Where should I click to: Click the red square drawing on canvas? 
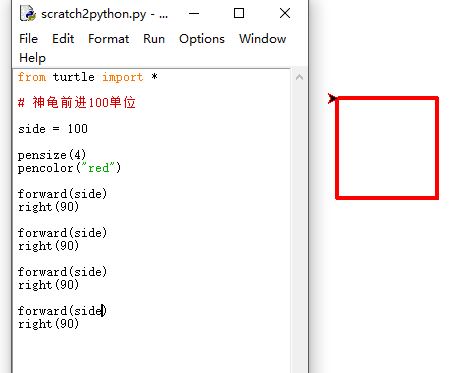pos(387,148)
